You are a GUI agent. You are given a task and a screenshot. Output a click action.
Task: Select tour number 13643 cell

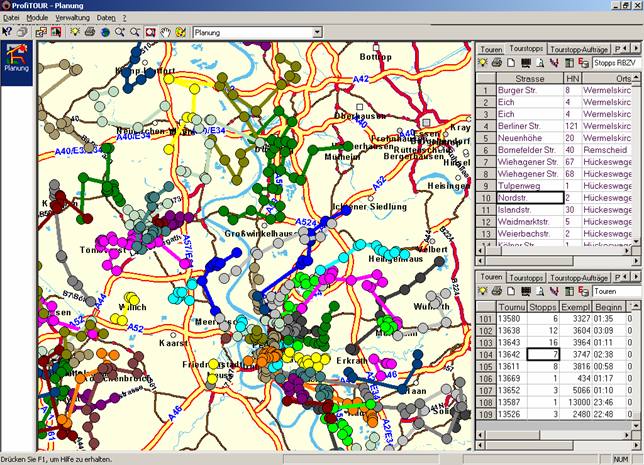(511, 343)
